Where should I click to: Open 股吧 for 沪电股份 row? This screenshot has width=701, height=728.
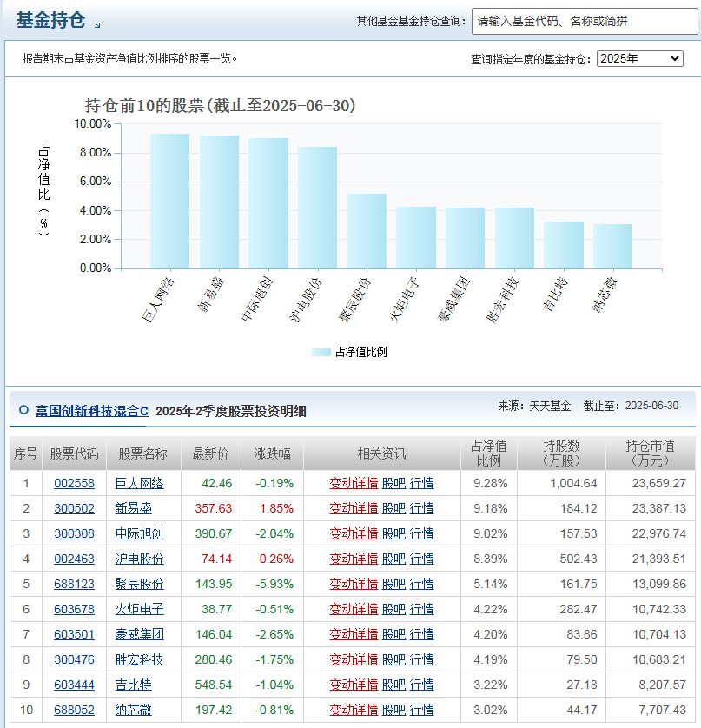(x=393, y=559)
